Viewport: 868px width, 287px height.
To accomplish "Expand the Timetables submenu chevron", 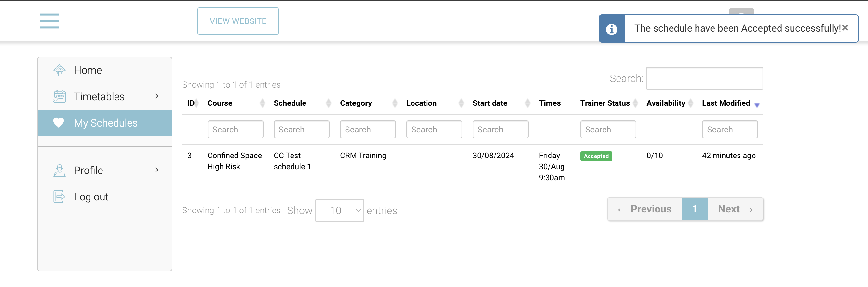I will click(x=157, y=96).
